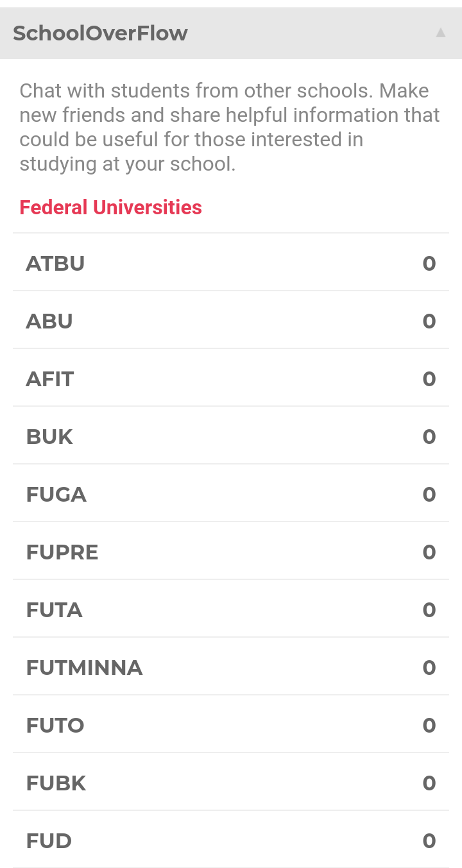Click the SchoolOverFlow description text
Viewport: 462px width, 868px height.
click(x=230, y=127)
